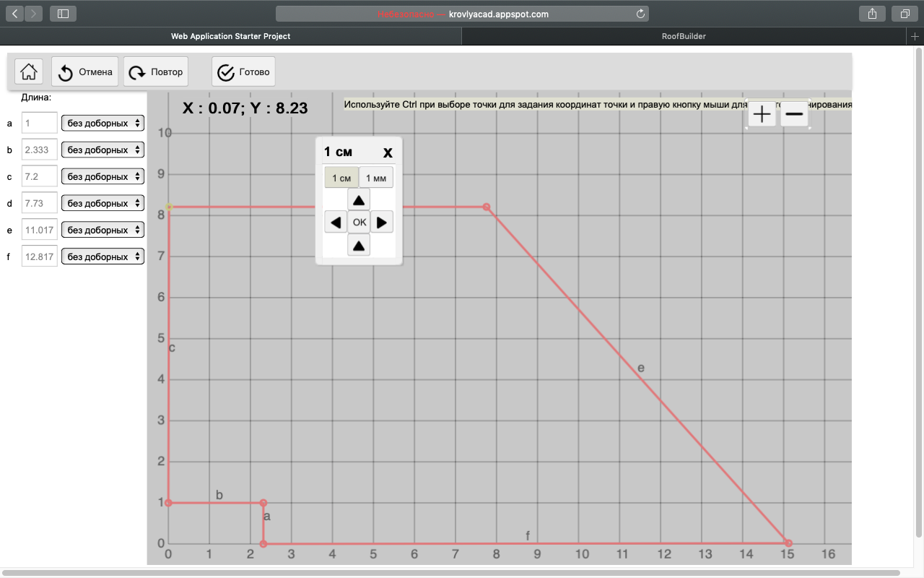Viewport: 924px width, 578px height.
Task: Select the 1 см step toggle
Action: (341, 178)
